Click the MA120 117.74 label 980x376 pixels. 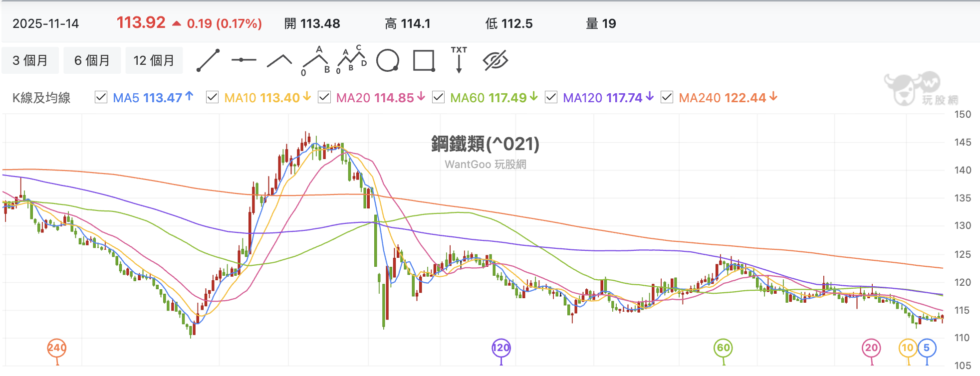coord(608,98)
